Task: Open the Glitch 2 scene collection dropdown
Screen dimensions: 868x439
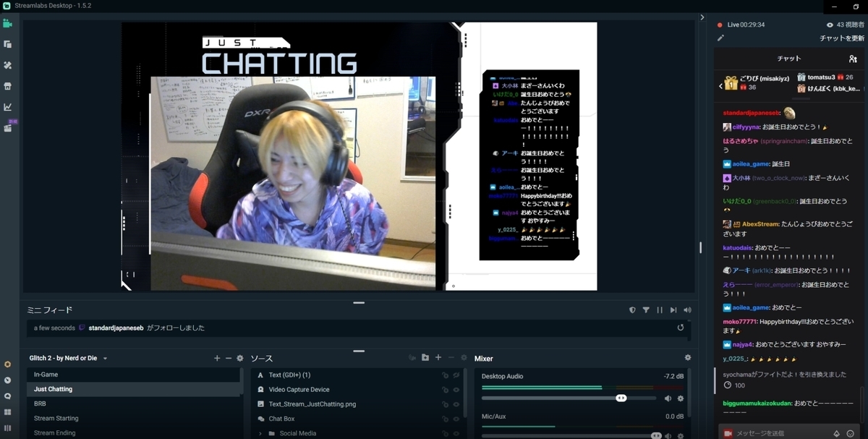Action: pos(105,359)
